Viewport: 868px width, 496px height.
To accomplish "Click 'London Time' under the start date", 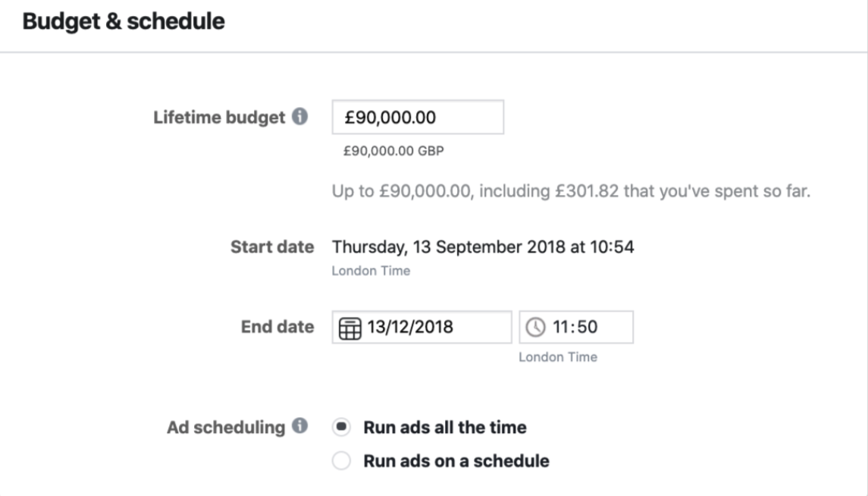I will point(371,271).
